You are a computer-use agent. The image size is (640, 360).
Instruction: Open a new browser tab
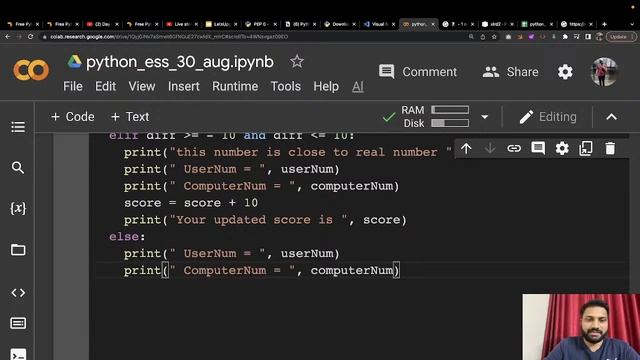tap(604, 24)
